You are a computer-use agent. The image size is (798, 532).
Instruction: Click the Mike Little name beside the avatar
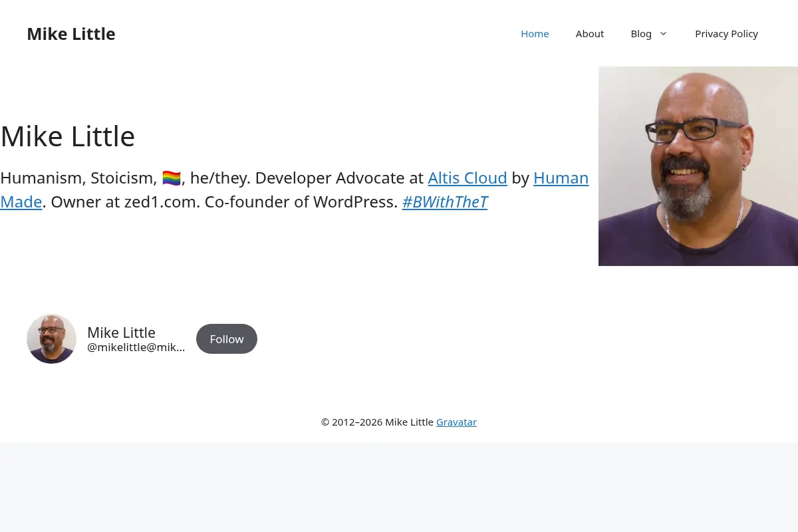tap(121, 332)
